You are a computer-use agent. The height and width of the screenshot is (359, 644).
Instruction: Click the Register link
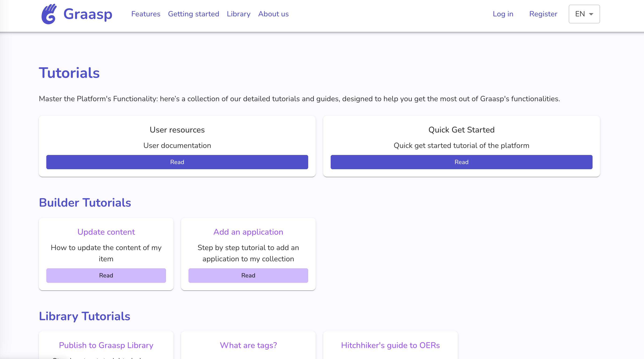coord(543,14)
